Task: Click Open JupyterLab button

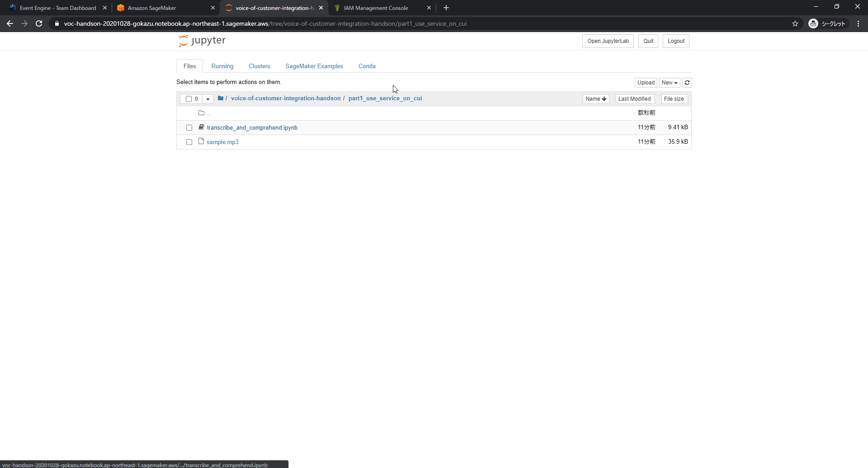Action: click(x=608, y=41)
